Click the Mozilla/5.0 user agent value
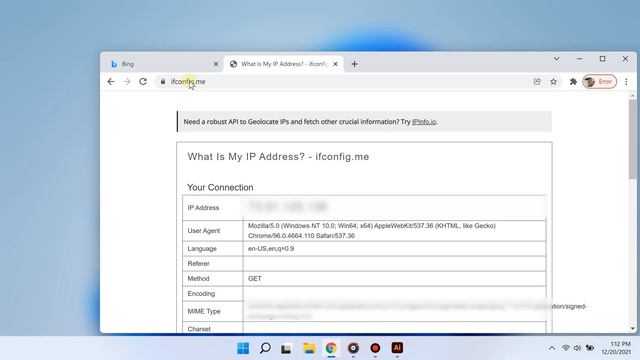 pyautogui.click(x=371, y=231)
